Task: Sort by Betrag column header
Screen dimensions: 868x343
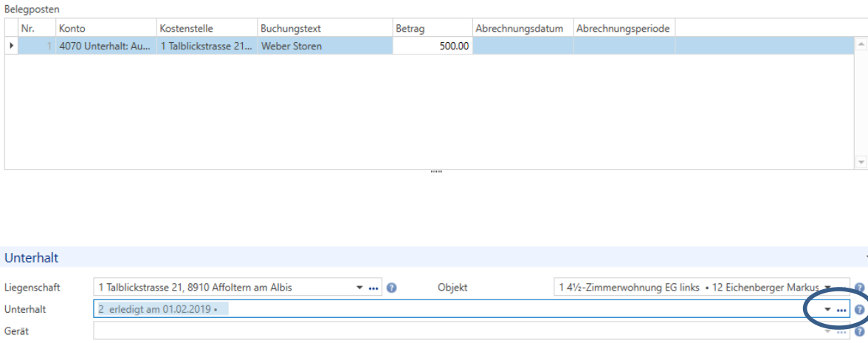Action: click(433, 28)
